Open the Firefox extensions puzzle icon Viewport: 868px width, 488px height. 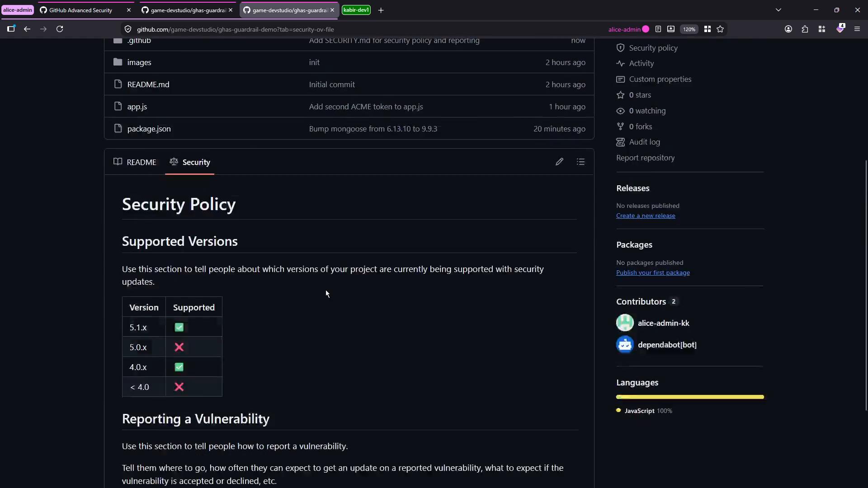pyautogui.click(x=805, y=29)
